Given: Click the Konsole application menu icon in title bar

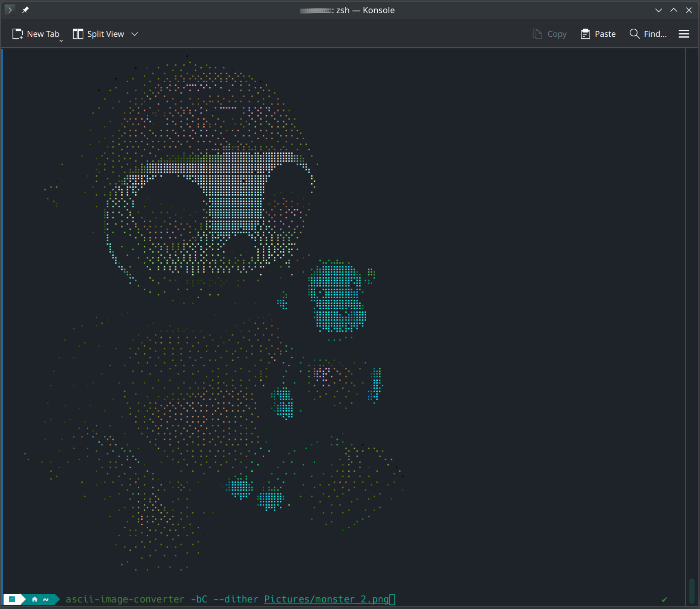Looking at the screenshot, I should [x=10, y=10].
